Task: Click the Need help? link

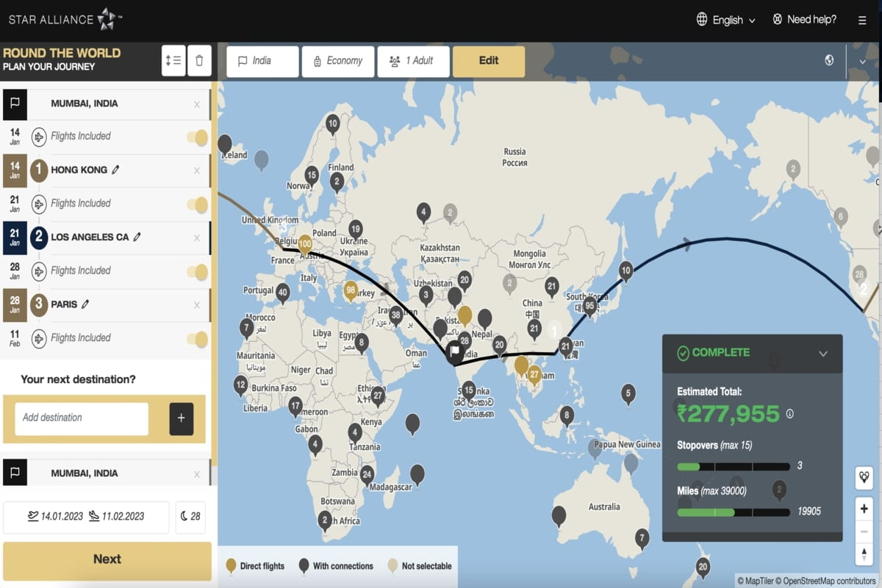Action: point(804,20)
